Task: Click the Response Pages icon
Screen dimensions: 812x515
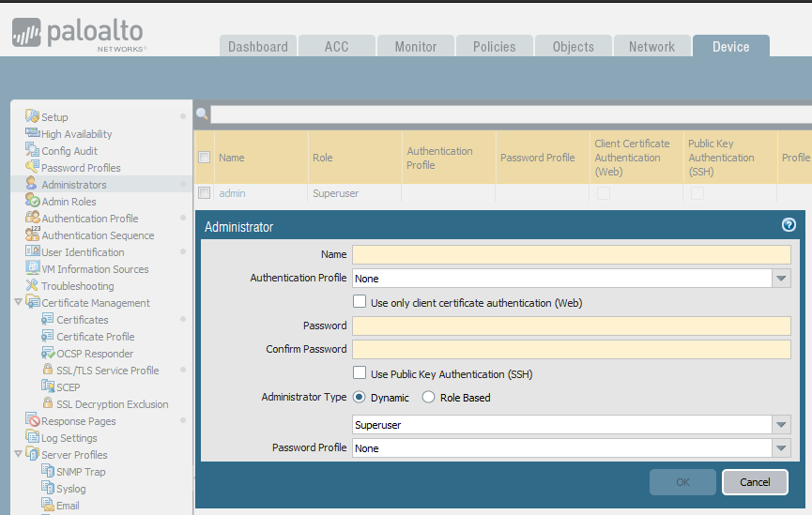Action: [33, 419]
